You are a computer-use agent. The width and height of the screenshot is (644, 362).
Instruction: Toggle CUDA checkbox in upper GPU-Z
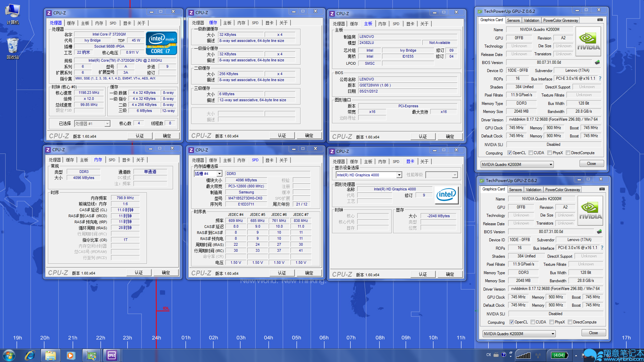[531, 153]
